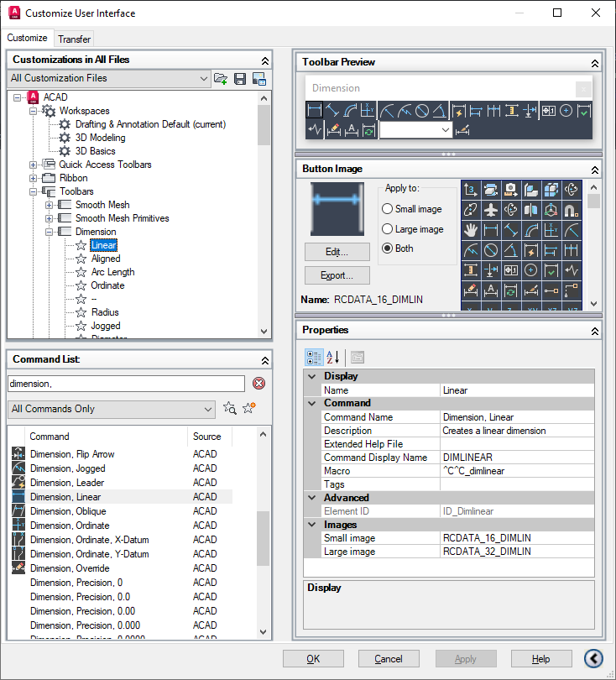Select Arc Length in the tree

[112, 272]
